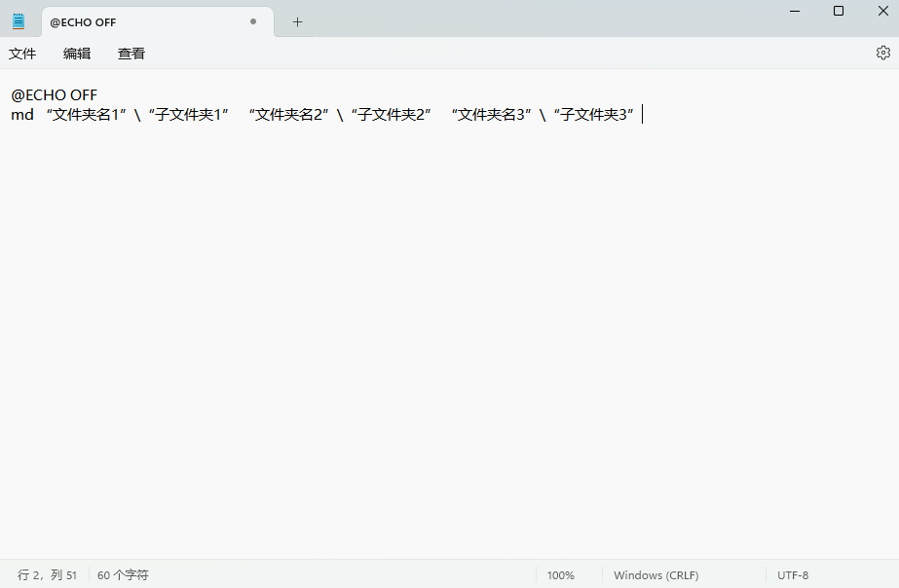
Task: Click the text "文件夹名3"
Action: tap(491, 115)
